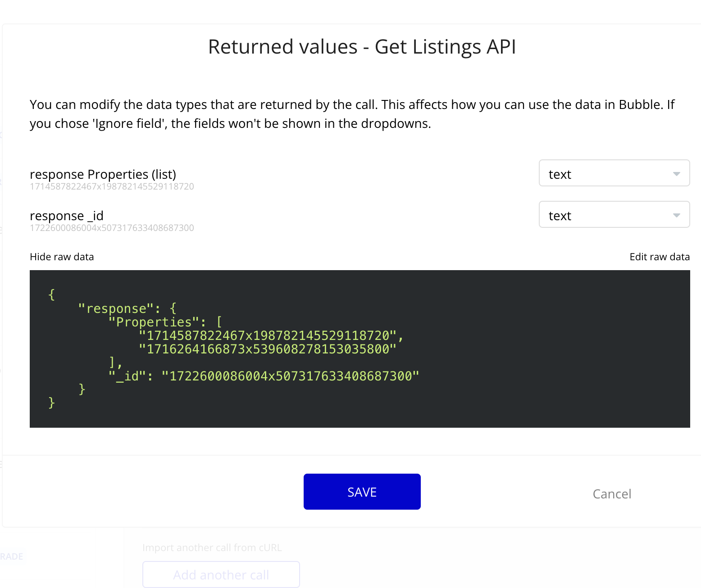Screen dimensions: 701x588
Task: Click the second Properties ID in raw data
Action: (268, 348)
